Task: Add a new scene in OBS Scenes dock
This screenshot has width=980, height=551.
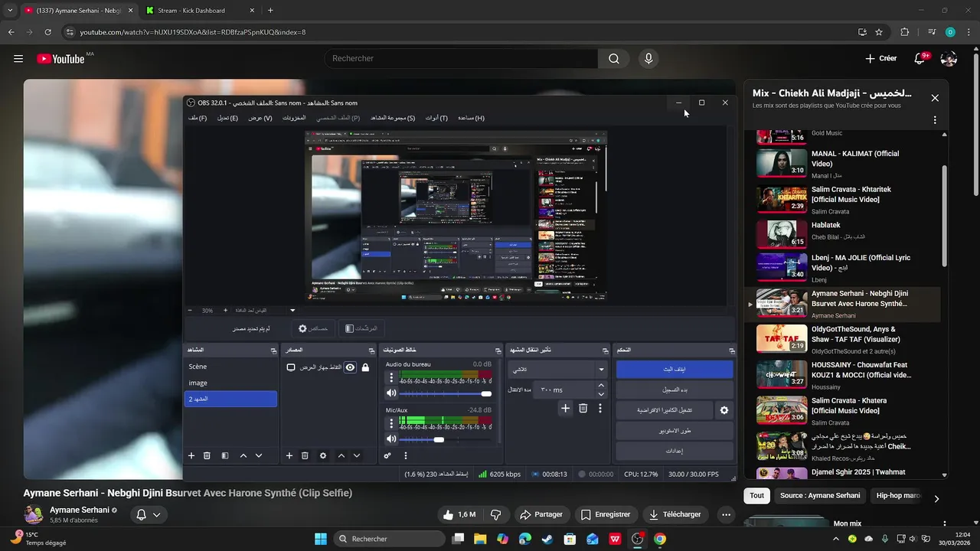Action: pos(191,455)
